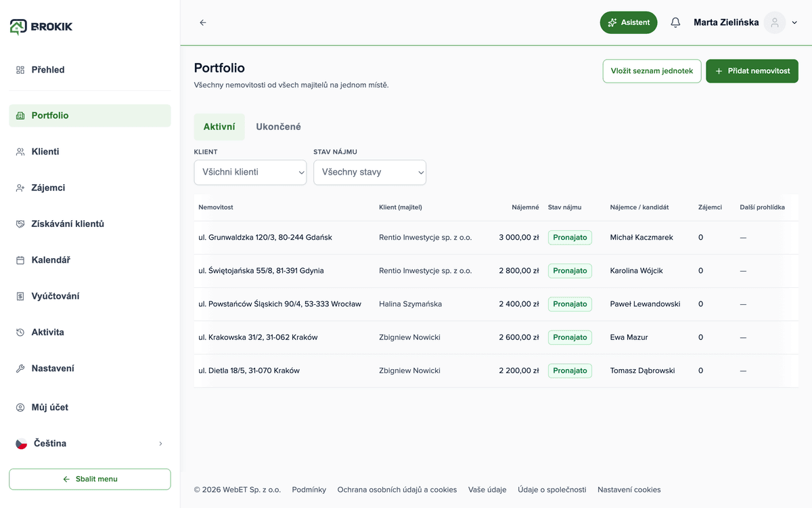Launch the Asistent button
Image resolution: width=812 pixels, height=508 pixels.
pyautogui.click(x=629, y=22)
